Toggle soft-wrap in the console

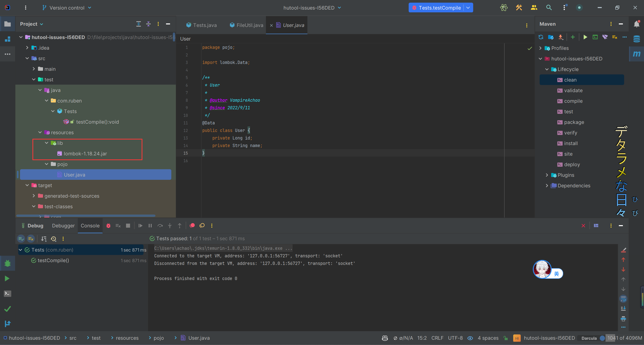click(x=623, y=299)
